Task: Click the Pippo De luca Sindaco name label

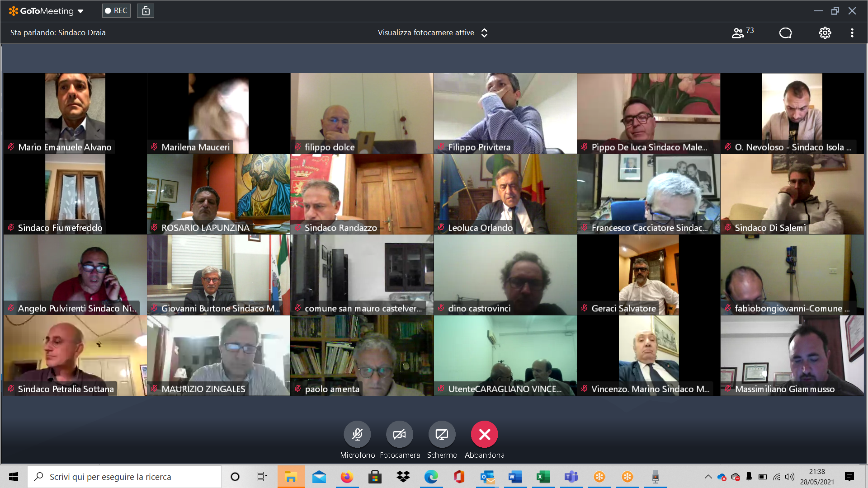Action: click(649, 147)
